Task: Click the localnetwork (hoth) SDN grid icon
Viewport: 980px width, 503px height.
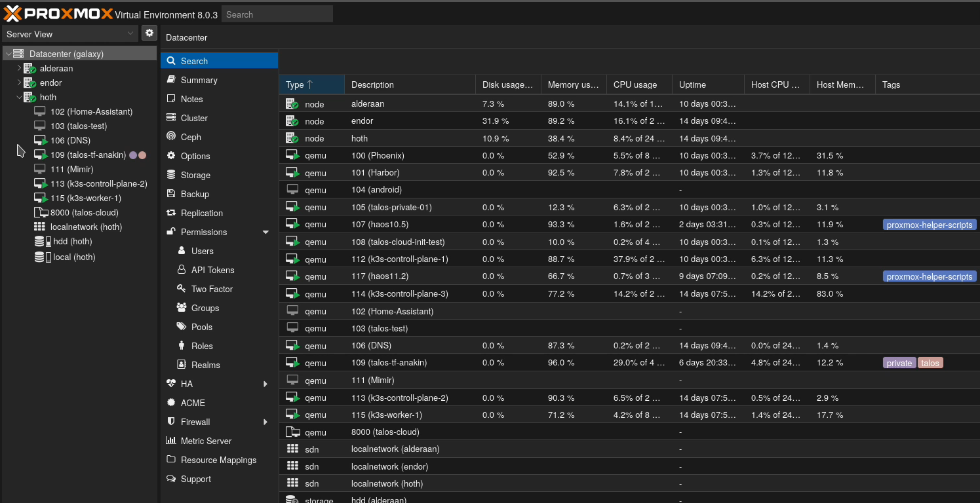Action: (40, 227)
